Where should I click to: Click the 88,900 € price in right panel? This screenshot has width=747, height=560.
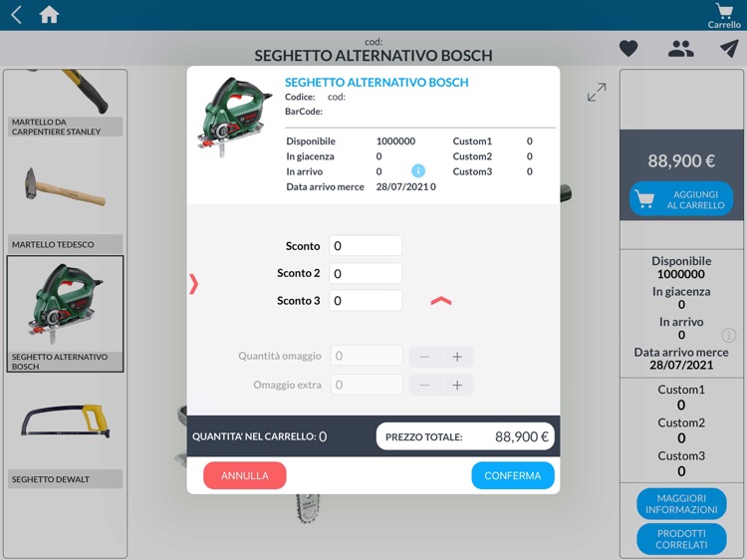click(x=681, y=161)
